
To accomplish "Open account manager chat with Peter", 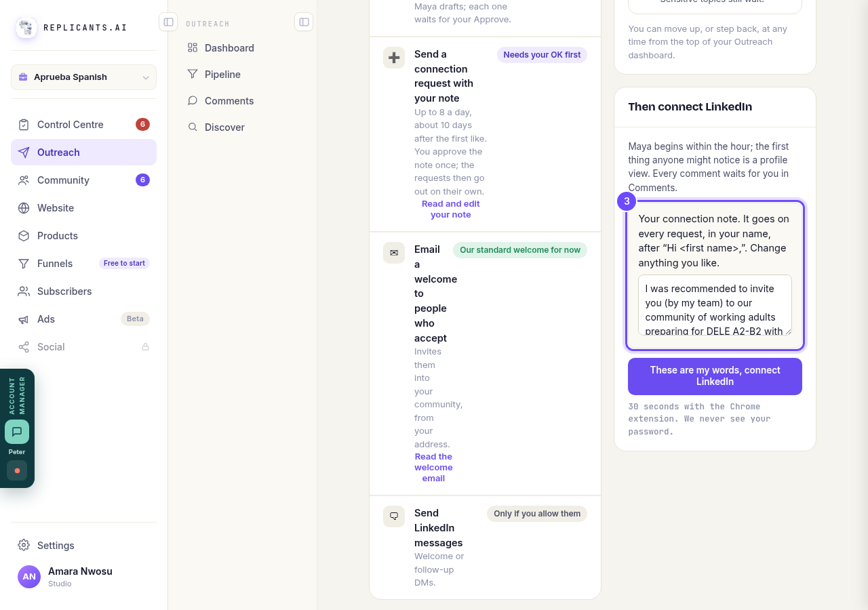I will [x=17, y=432].
